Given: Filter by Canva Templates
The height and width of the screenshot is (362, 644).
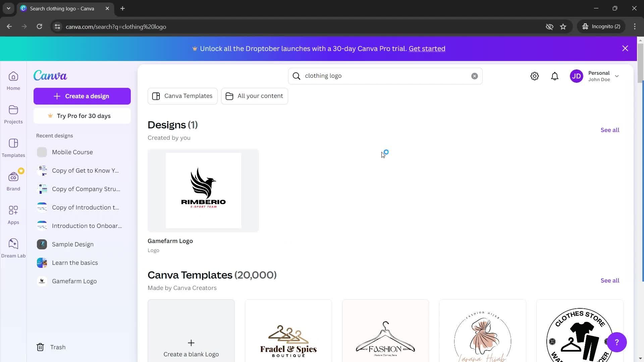Looking at the screenshot, I should [x=182, y=96].
